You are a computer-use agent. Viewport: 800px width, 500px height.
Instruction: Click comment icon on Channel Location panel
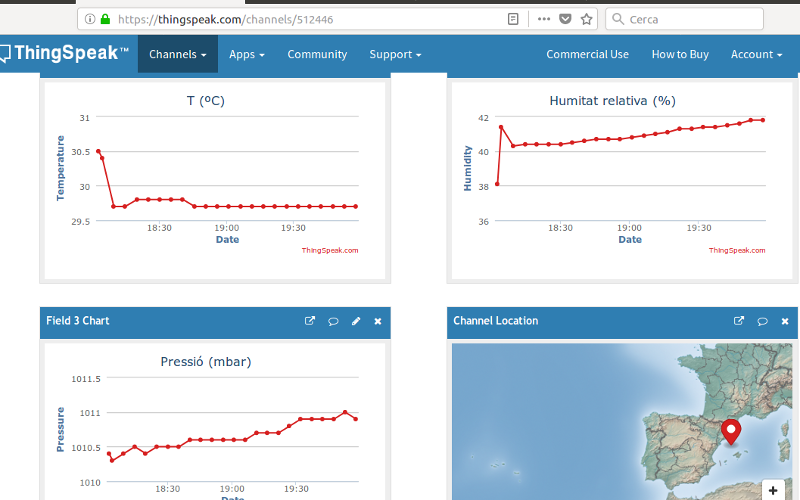point(762,321)
